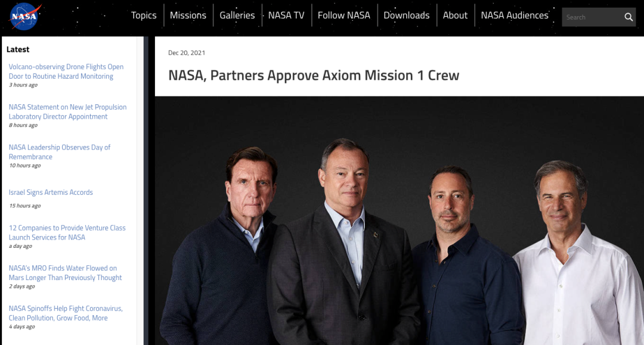Click the NASA logo icon
The height and width of the screenshot is (345, 644).
tap(25, 17)
